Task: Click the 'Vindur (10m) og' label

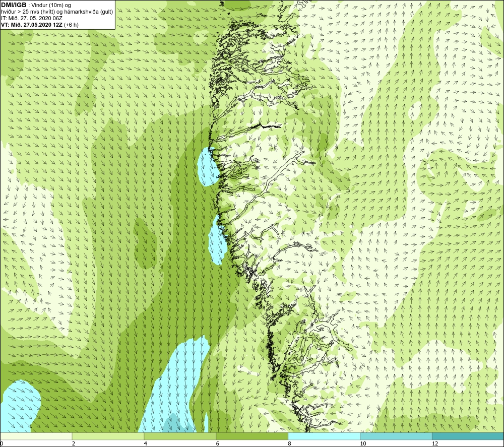Action: [x=52, y=6]
